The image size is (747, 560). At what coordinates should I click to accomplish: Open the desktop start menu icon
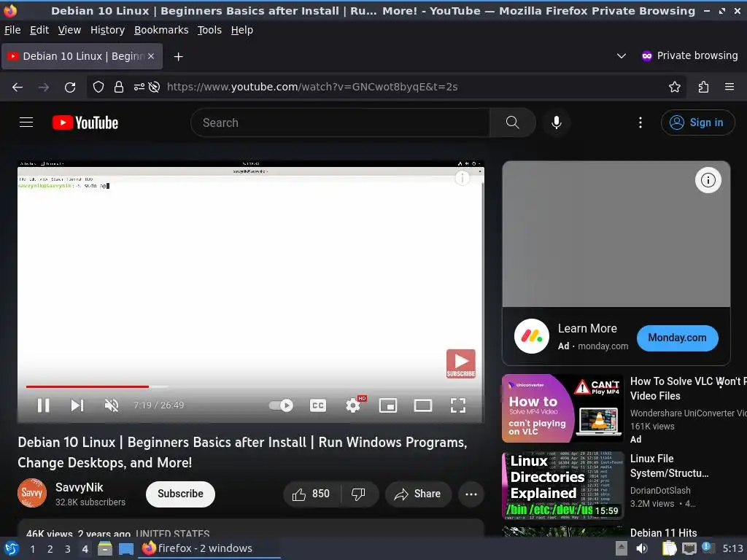pos(11,548)
